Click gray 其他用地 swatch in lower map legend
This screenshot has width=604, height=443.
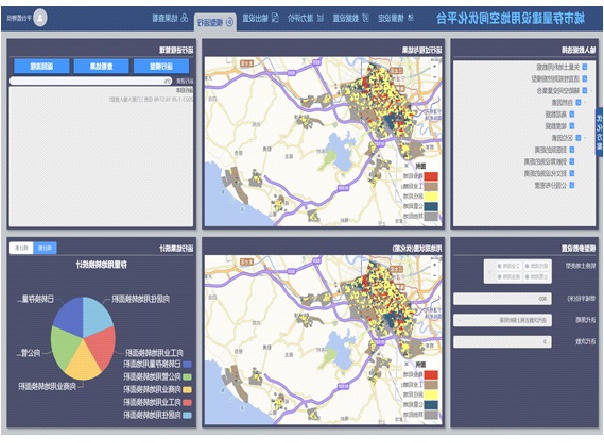click(431, 414)
